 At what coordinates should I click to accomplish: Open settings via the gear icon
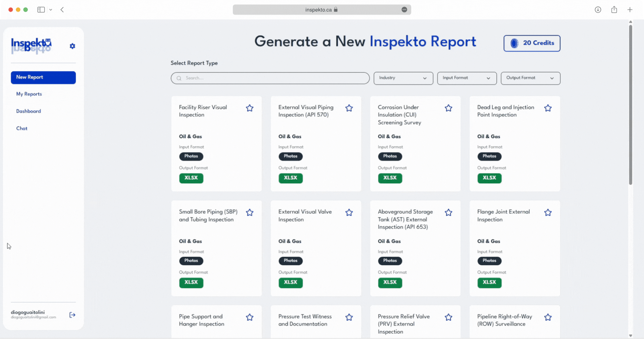[x=72, y=46]
